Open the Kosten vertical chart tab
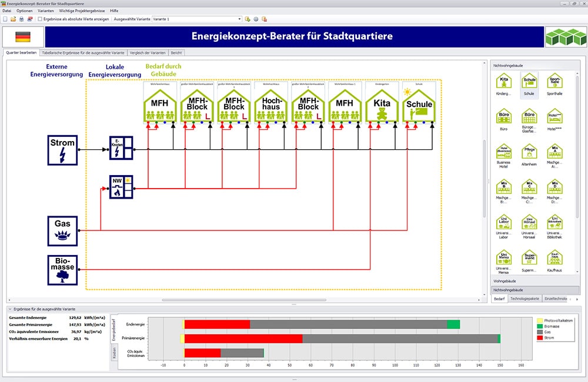The height and width of the screenshot is (382, 588). tap(113, 354)
